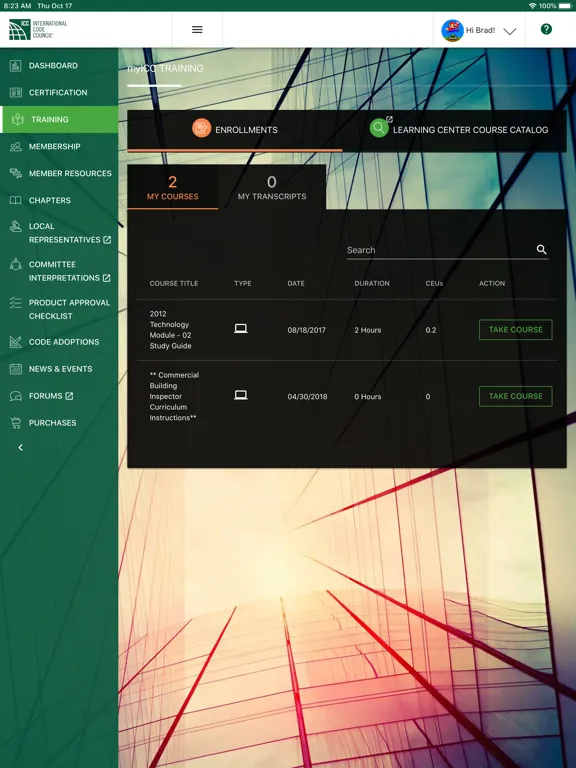Take the Commercial Building Inspector course
Screen dimensions: 576x768
(515, 396)
